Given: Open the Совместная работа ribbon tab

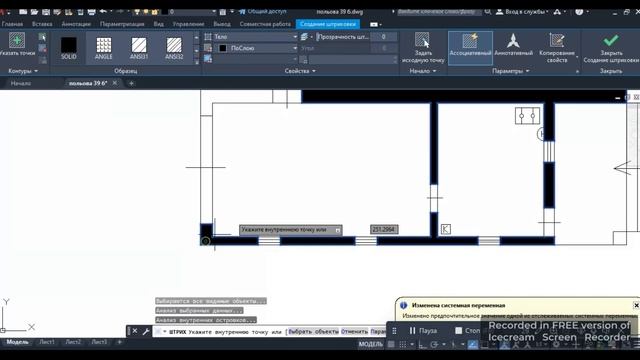Looking at the screenshot, I should 265,24.
